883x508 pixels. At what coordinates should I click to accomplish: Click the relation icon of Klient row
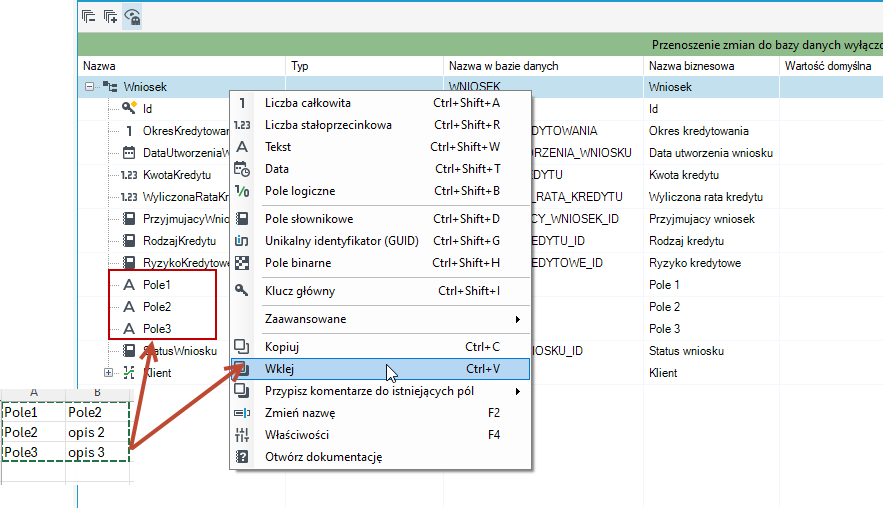129,372
